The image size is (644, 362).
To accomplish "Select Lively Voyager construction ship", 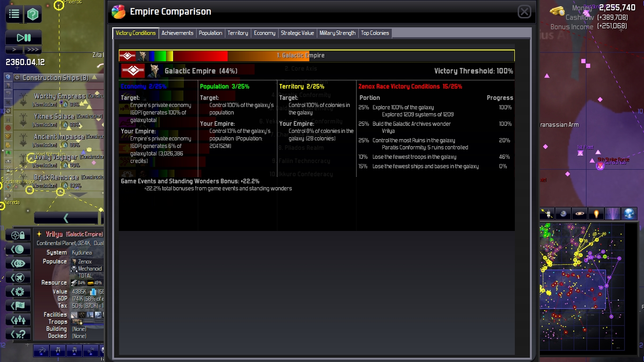I will point(59,160).
